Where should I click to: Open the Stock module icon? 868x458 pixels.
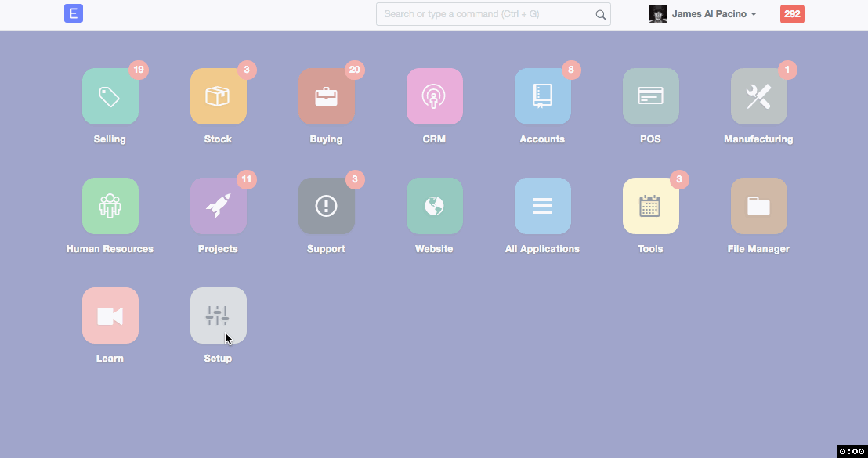tap(219, 96)
